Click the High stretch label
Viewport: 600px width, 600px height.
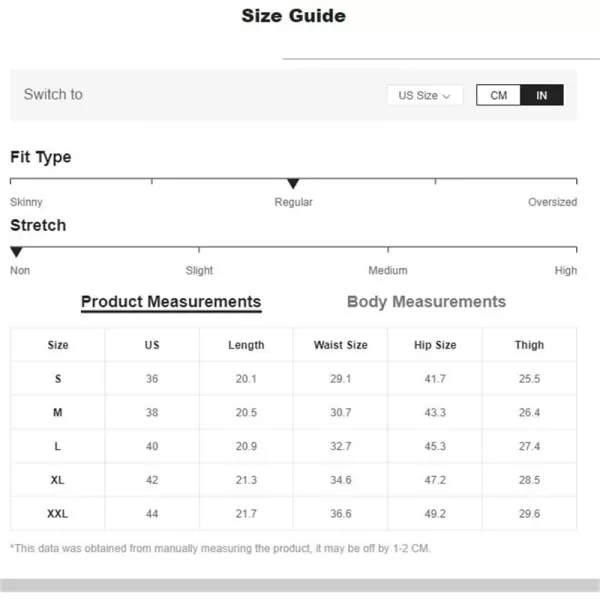coord(566,270)
